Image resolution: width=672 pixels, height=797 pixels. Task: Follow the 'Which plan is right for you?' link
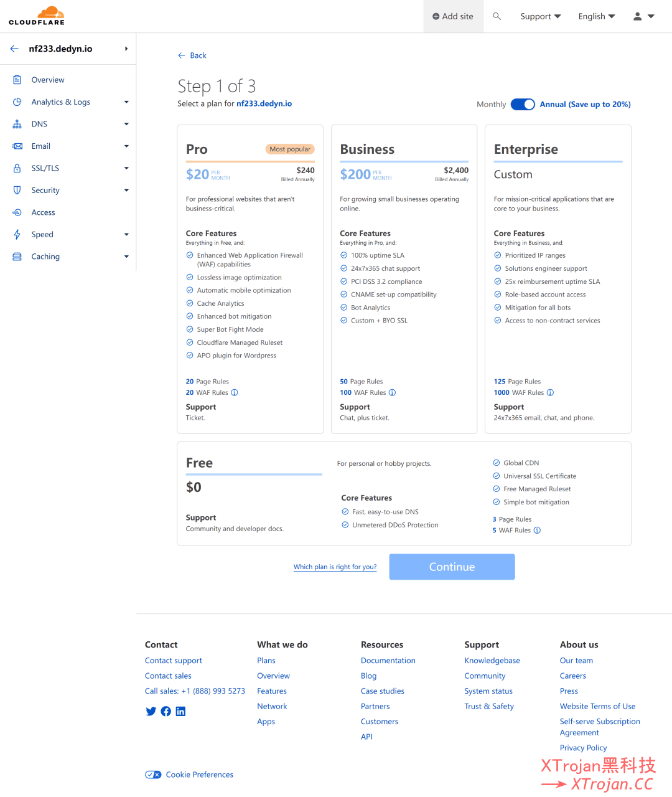pos(335,567)
